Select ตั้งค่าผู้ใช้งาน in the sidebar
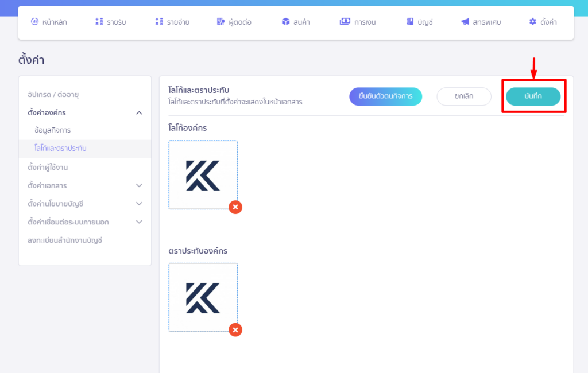The image size is (588, 373). click(x=52, y=167)
